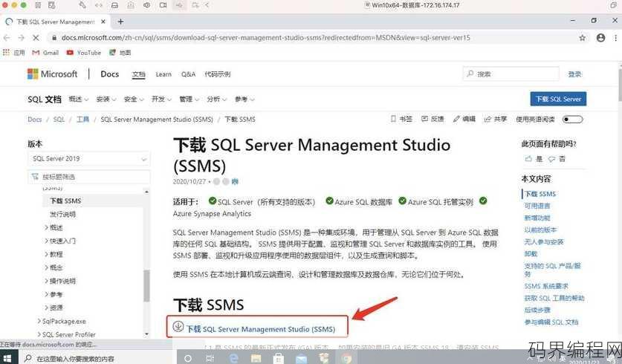This screenshot has height=364, width=622.
Task: Expand the 概述 dropdown in SQL nav
Action: 79,99
